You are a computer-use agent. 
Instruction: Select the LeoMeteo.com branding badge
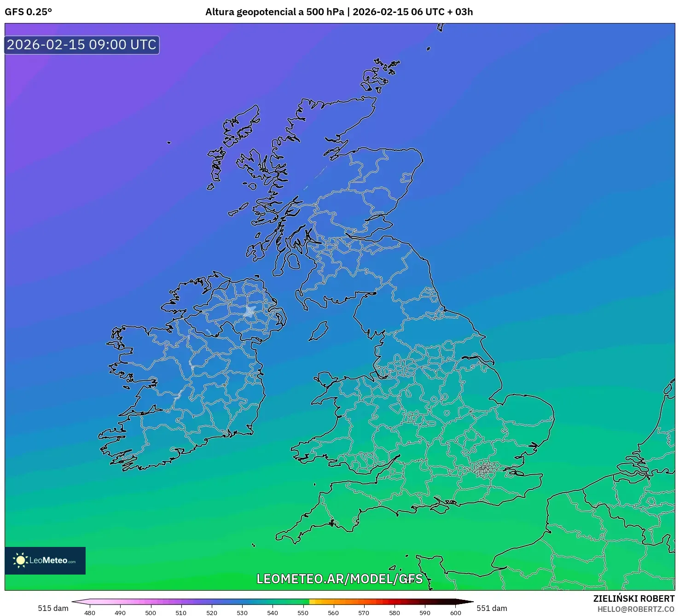45,560
